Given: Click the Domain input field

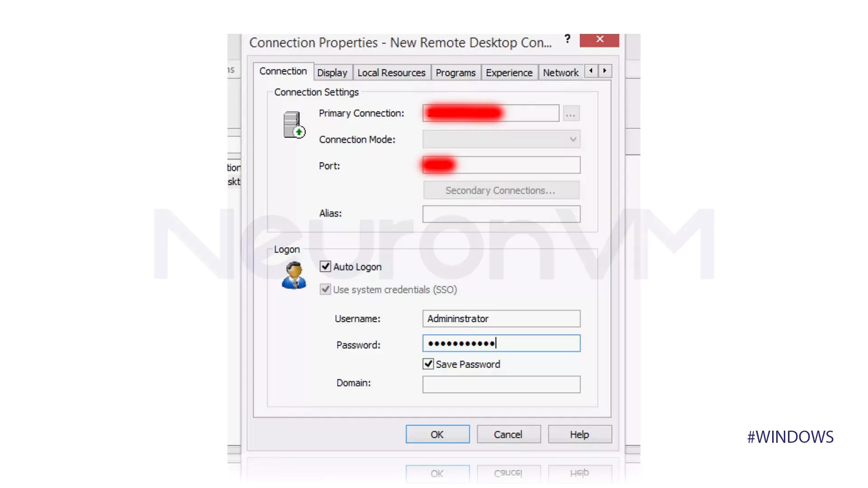Looking at the screenshot, I should click(501, 384).
